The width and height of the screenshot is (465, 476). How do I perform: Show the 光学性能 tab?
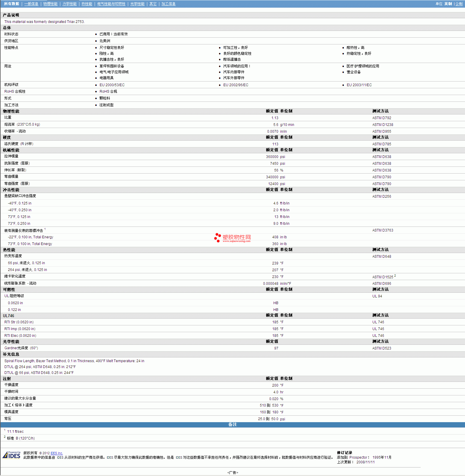[137, 4]
